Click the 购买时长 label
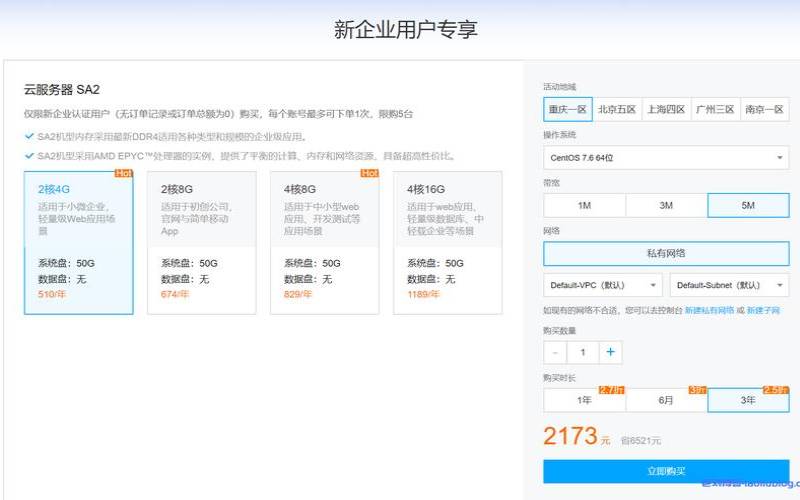The image size is (800, 500). pos(560,378)
